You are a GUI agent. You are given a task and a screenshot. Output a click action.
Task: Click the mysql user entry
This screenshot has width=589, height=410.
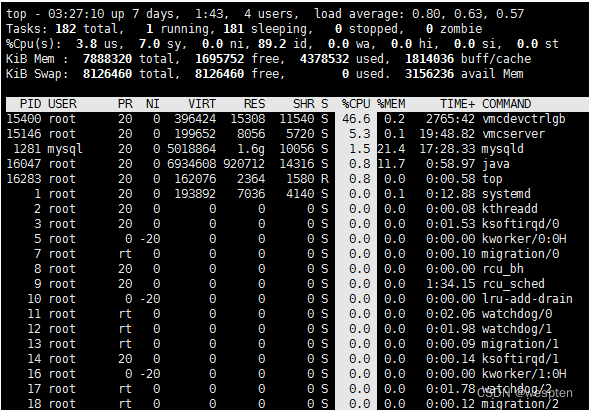[x=65, y=150]
